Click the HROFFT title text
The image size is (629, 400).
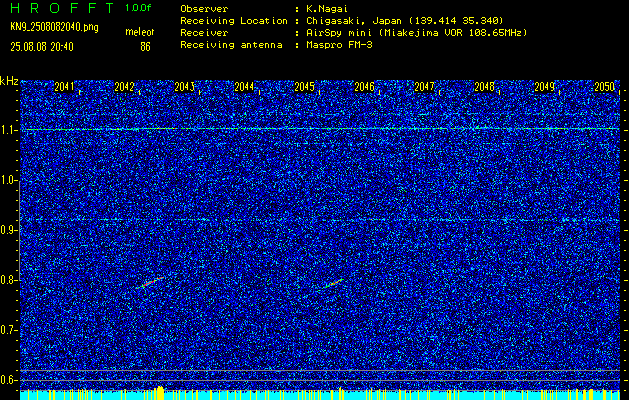[x=62, y=8]
